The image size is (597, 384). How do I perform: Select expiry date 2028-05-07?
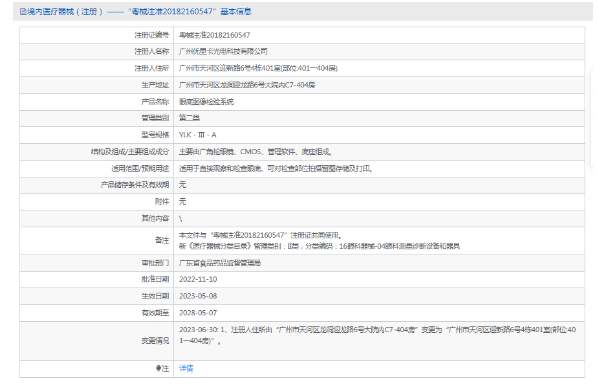click(198, 313)
